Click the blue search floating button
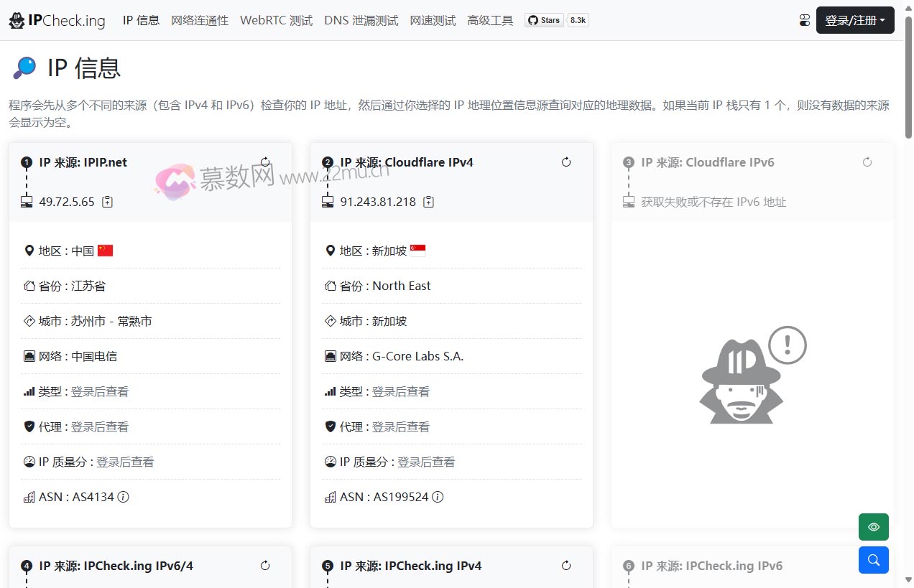The image size is (914, 588). click(x=873, y=560)
